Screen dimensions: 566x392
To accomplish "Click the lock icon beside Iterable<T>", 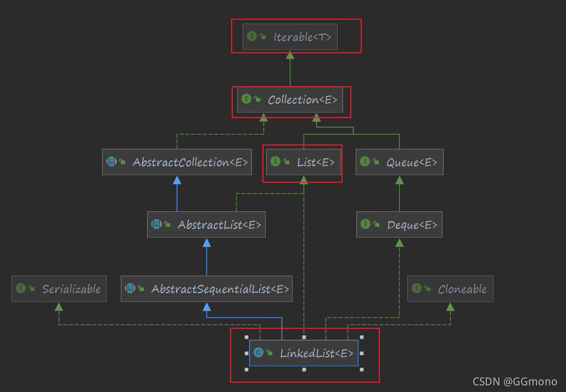I will (262, 36).
